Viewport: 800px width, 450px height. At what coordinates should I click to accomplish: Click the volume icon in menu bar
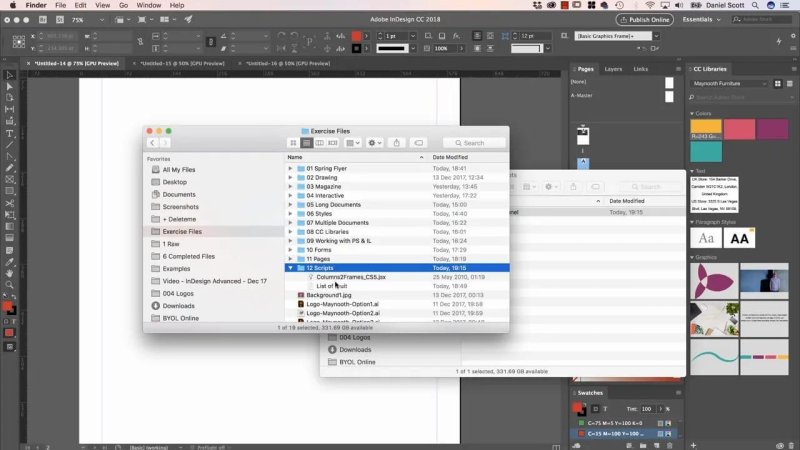coord(679,5)
